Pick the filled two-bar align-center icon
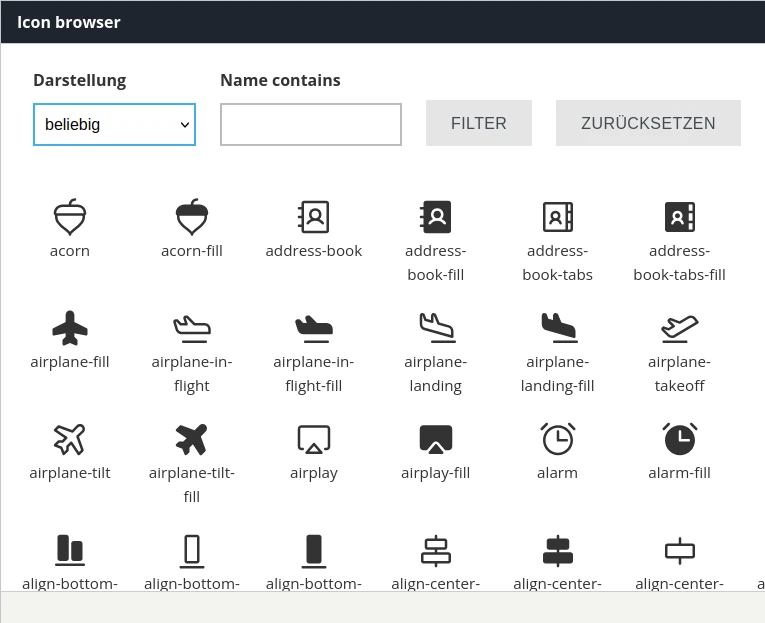The width and height of the screenshot is (765, 623). [558, 551]
